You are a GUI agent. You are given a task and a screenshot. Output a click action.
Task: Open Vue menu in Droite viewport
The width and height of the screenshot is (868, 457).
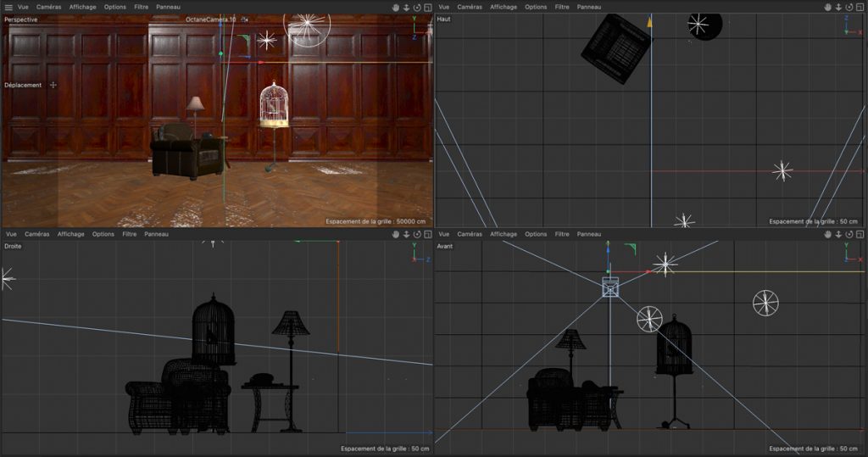(x=11, y=234)
